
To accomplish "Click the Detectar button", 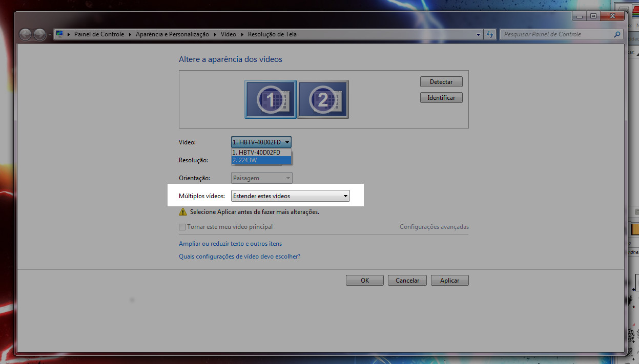I will (441, 82).
